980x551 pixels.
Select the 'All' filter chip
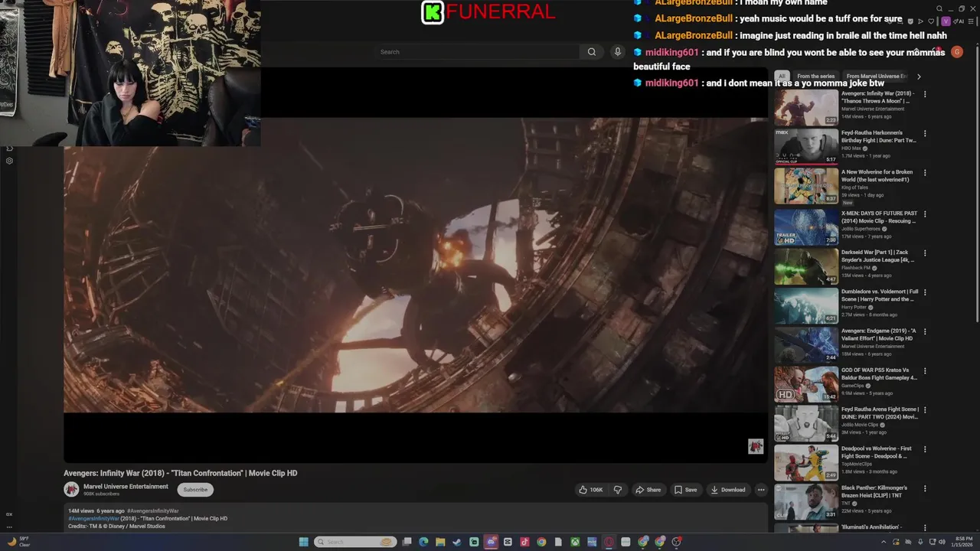[x=782, y=77]
